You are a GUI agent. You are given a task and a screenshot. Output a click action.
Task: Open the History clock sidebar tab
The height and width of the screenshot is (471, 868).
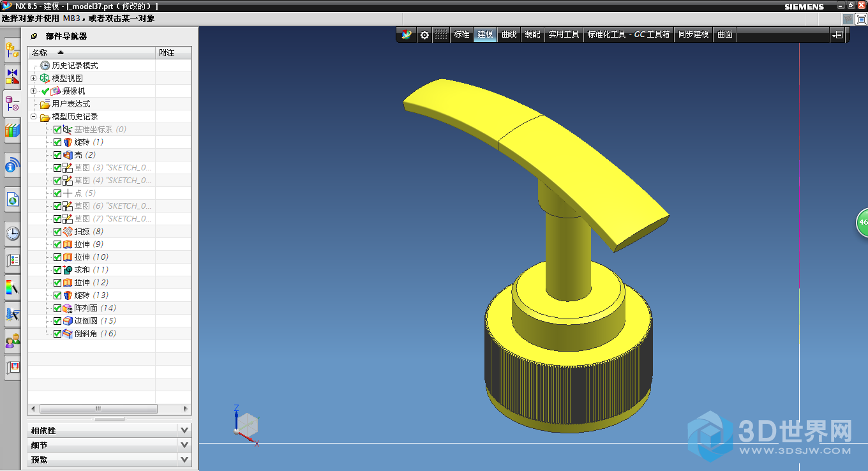coord(12,233)
